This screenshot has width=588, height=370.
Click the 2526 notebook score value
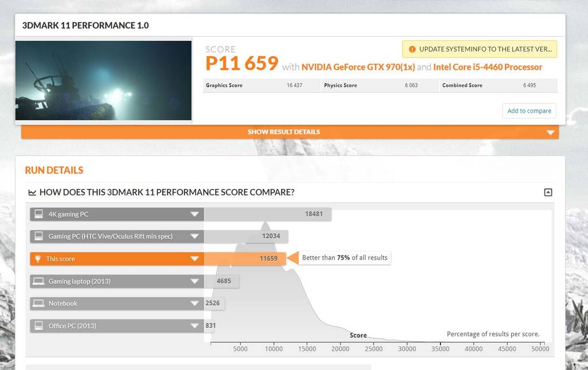point(212,303)
